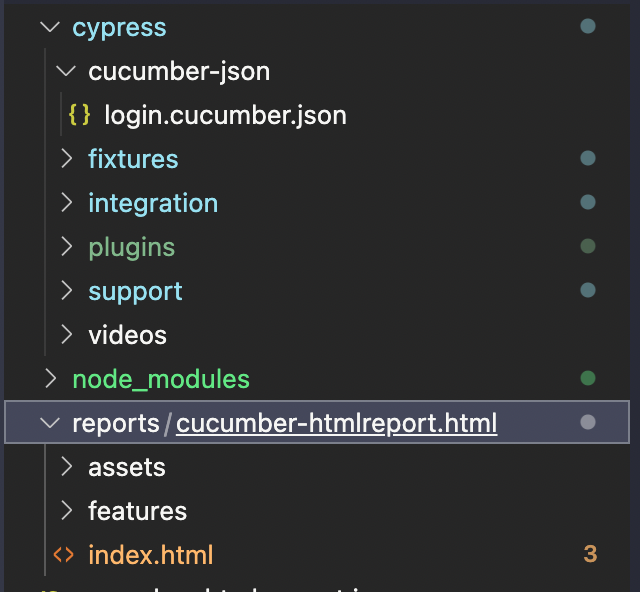Click the underlined cucumber-htmlreport.html segment
Viewport: 640px width, 592px height.
coord(336,424)
